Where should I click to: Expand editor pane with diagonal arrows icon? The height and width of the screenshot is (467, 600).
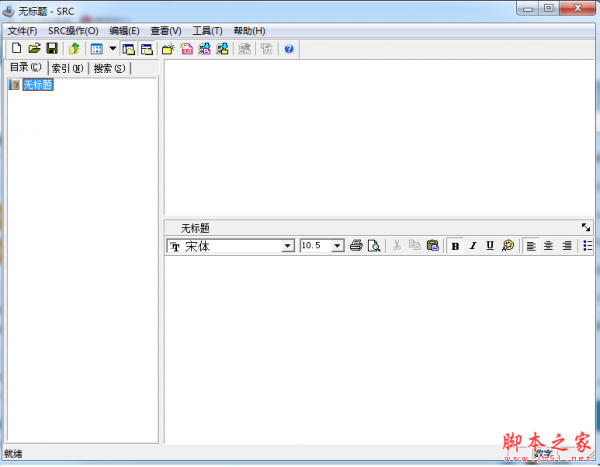pyautogui.click(x=585, y=227)
